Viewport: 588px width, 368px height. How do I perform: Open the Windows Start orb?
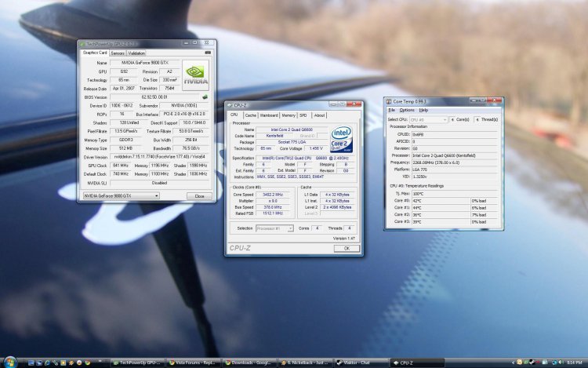point(10,363)
